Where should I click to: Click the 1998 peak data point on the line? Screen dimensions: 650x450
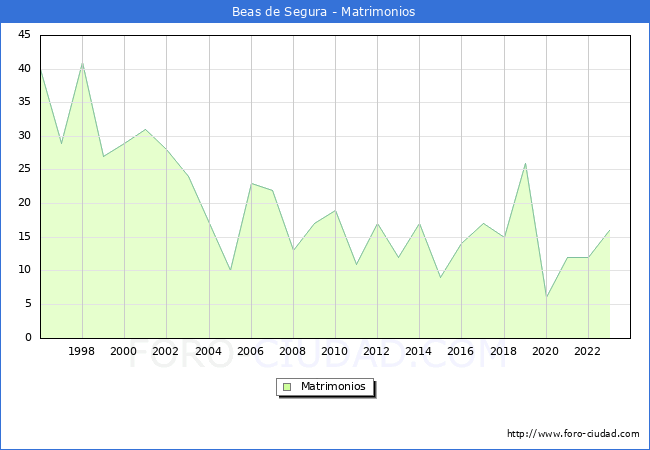[x=82, y=63]
